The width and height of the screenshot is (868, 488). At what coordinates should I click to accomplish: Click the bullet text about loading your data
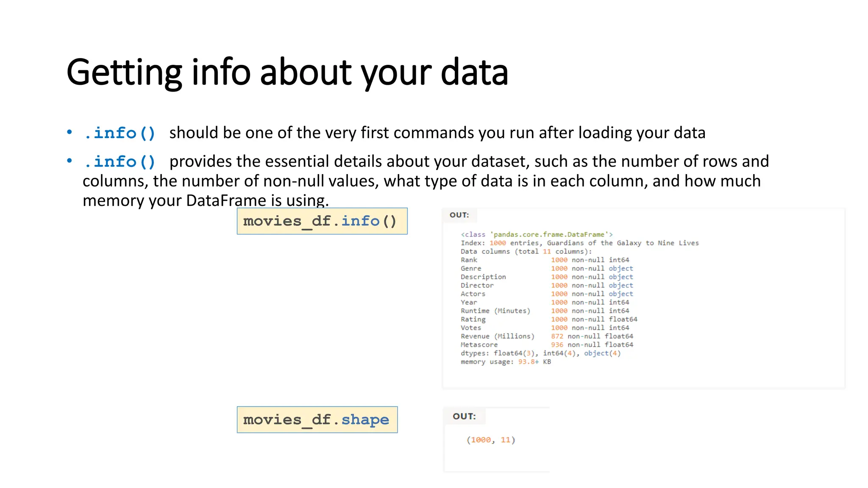[437, 133]
